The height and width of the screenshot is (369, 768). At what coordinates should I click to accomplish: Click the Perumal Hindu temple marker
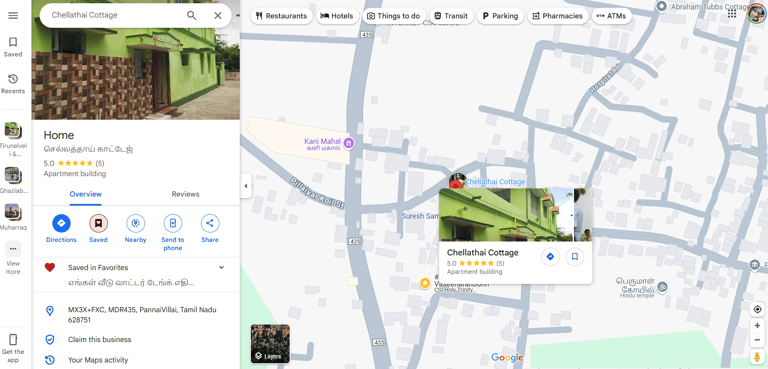tap(662, 287)
